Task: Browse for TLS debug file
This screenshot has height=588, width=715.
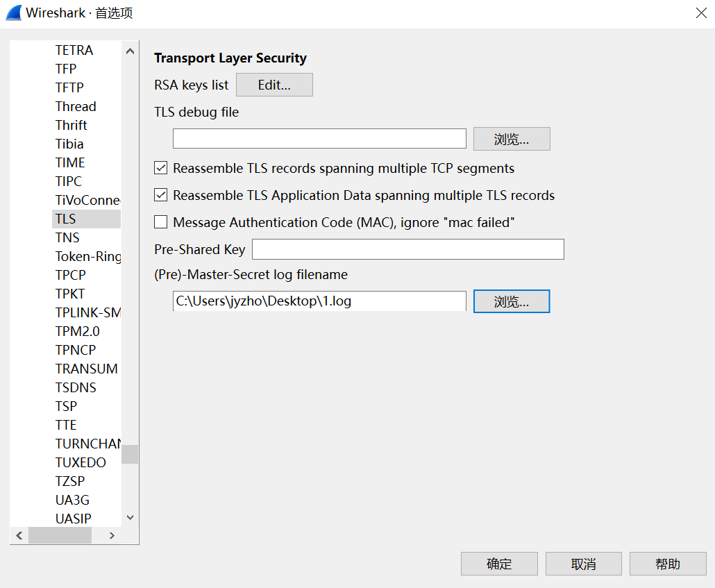Action: 512,139
